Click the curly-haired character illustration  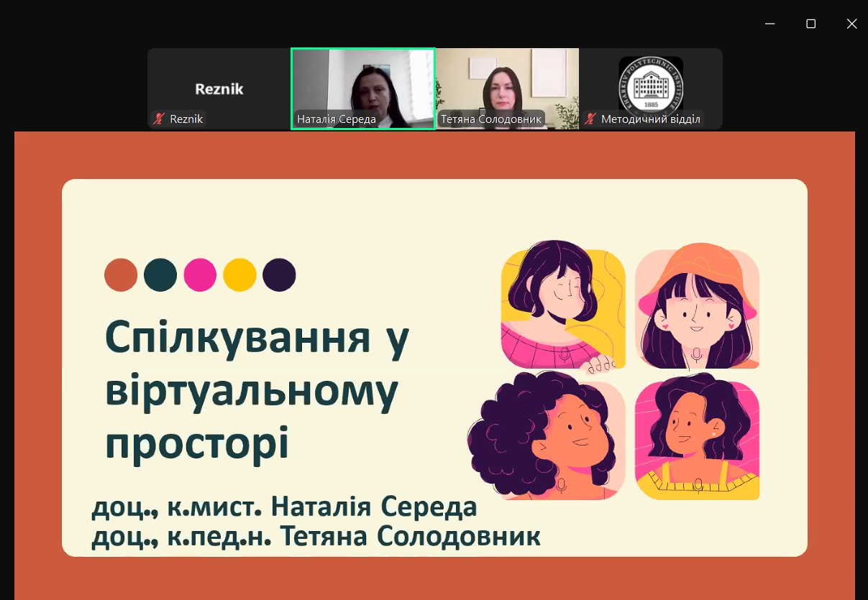(x=547, y=436)
